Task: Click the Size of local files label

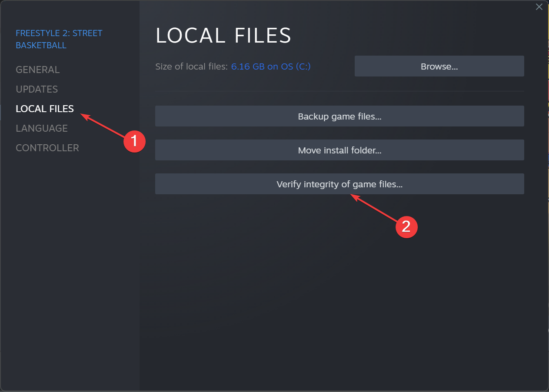Action: pyautogui.click(x=191, y=66)
